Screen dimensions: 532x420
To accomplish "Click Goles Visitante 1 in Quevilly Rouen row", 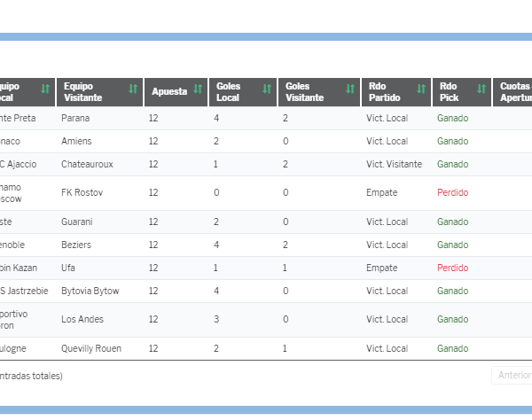I will pyautogui.click(x=285, y=348).
